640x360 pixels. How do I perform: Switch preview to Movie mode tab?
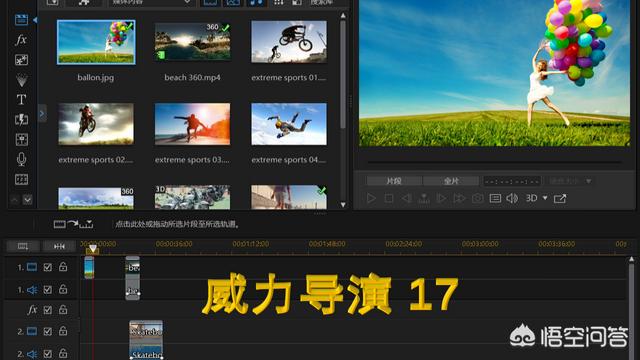tap(451, 181)
